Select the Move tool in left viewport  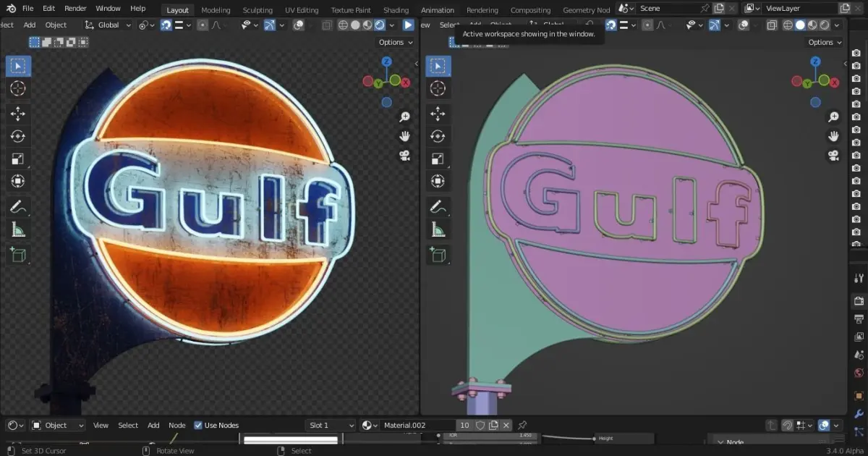(x=18, y=114)
